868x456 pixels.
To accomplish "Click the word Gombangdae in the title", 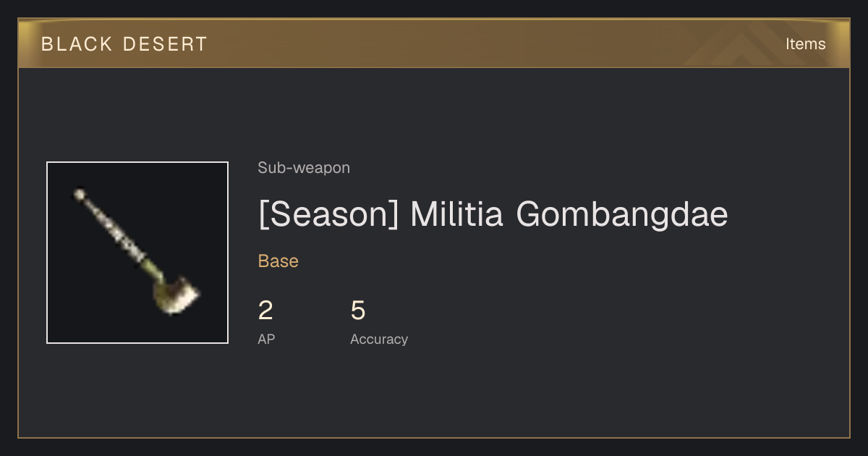I will pyautogui.click(x=622, y=215).
